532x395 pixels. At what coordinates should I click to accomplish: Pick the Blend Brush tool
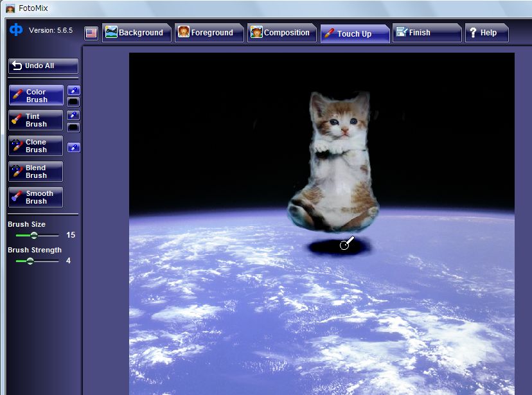coord(35,171)
